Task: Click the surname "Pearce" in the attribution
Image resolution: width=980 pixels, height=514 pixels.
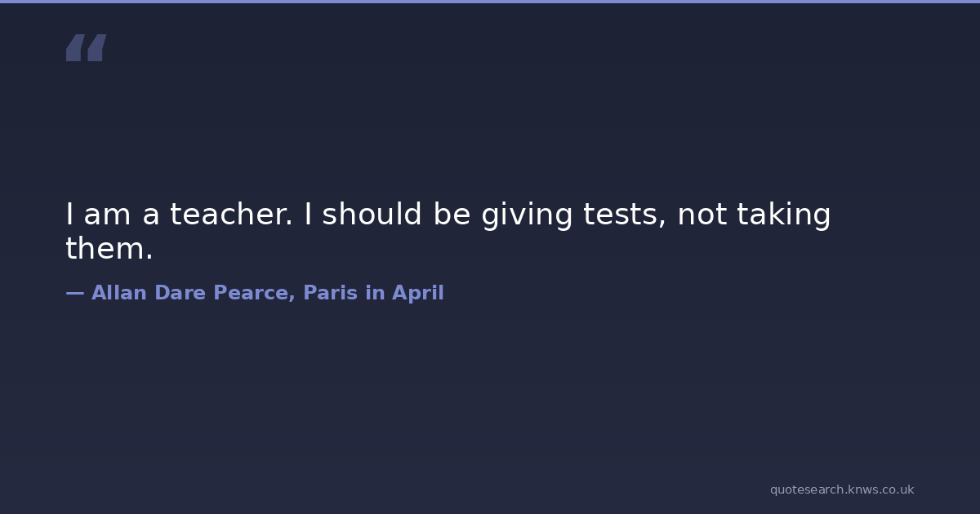Action: pyautogui.click(x=254, y=293)
